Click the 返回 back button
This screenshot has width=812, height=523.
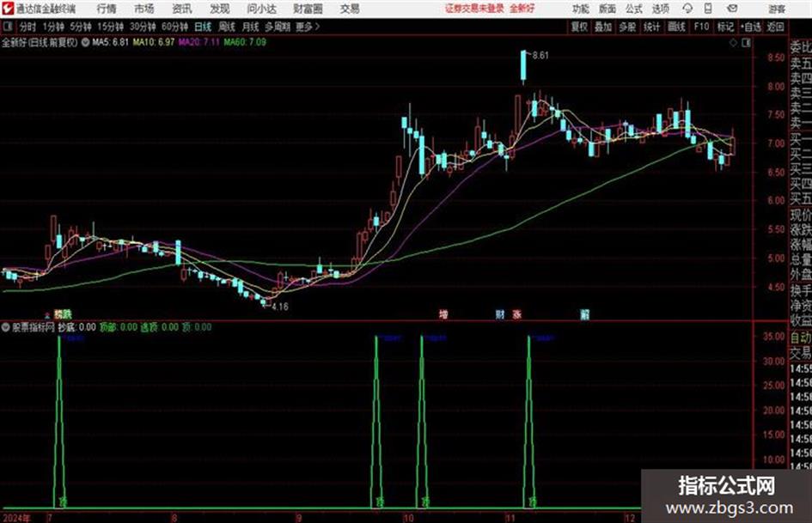776,27
